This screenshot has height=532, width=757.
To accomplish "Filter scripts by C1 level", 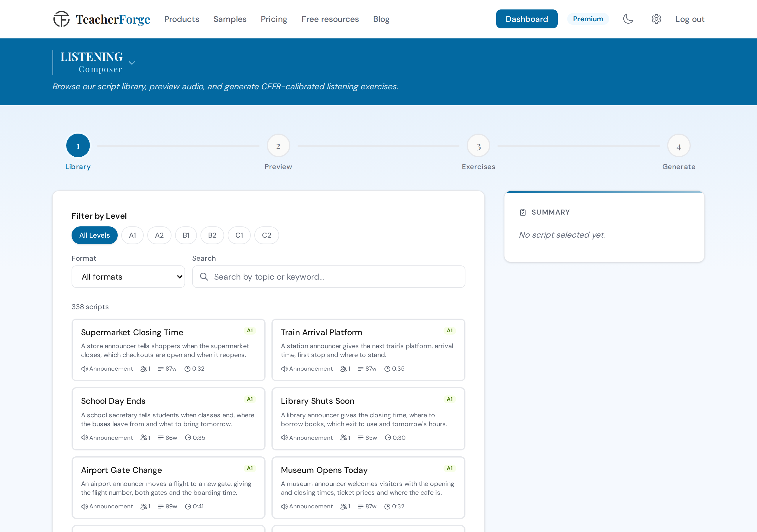I will 239,235.
